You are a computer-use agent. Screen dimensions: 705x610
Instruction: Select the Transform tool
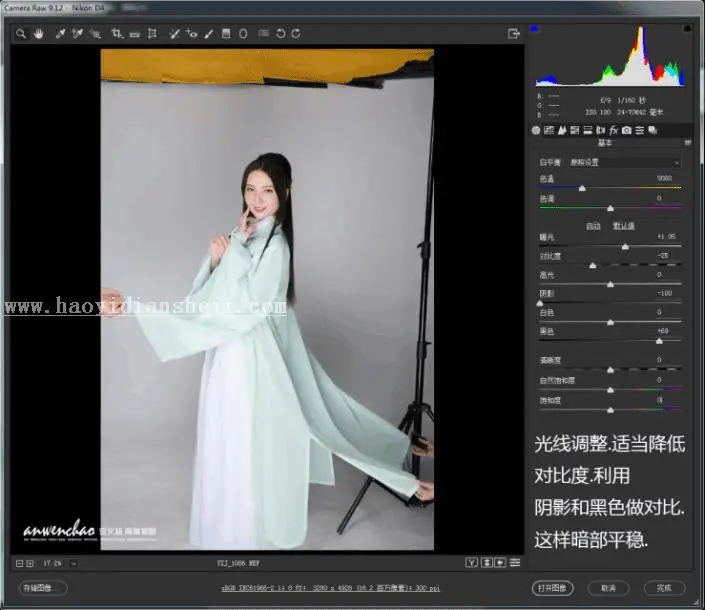(x=152, y=34)
